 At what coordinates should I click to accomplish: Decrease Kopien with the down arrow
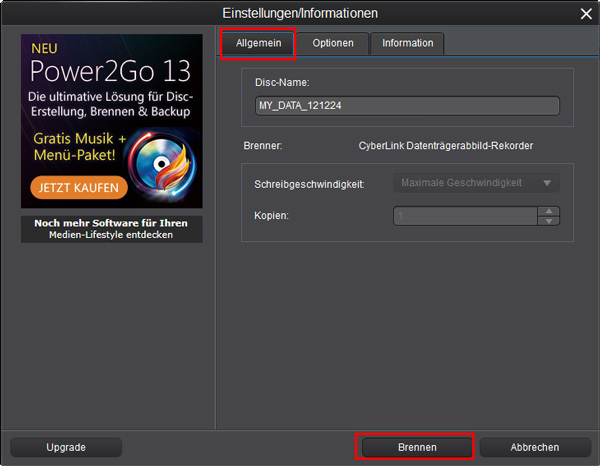click(x=549, y=221)
